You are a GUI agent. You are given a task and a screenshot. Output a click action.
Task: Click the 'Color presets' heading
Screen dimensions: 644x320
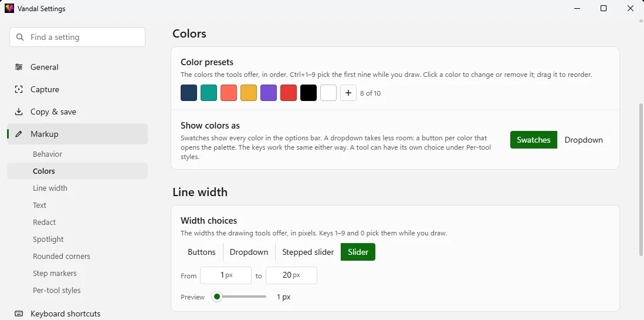click(x=207, y=62)
